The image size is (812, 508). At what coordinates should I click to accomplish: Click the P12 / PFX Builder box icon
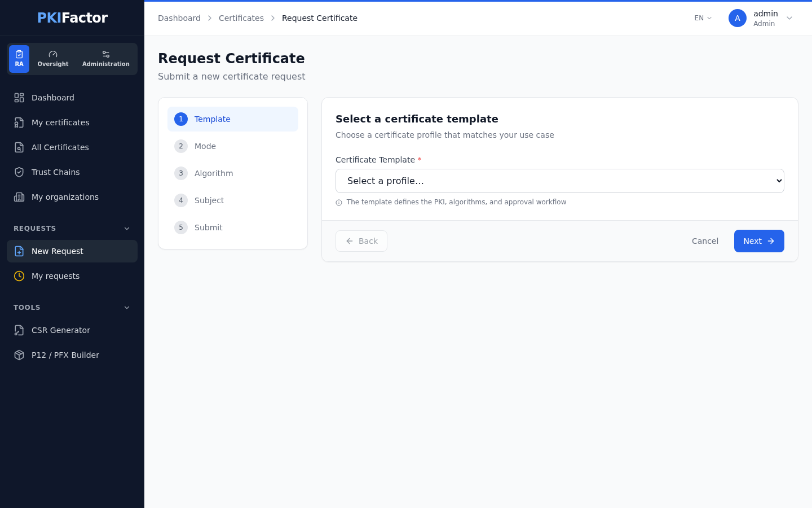tap(19, 355)
